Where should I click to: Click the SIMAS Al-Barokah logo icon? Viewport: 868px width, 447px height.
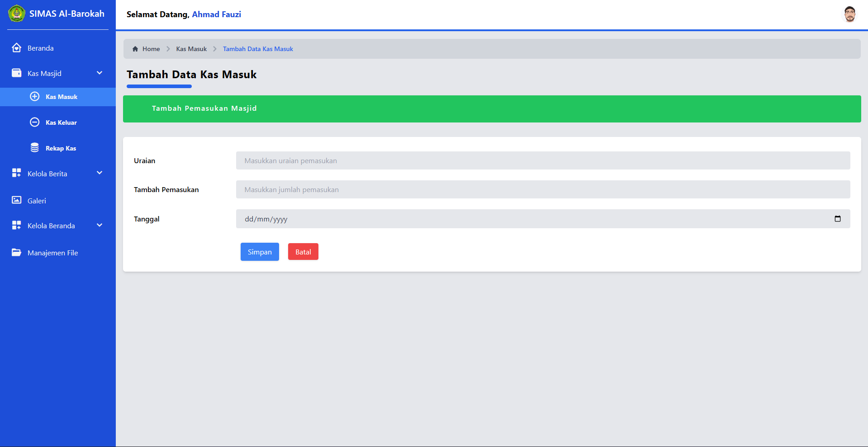coord(17,14)
